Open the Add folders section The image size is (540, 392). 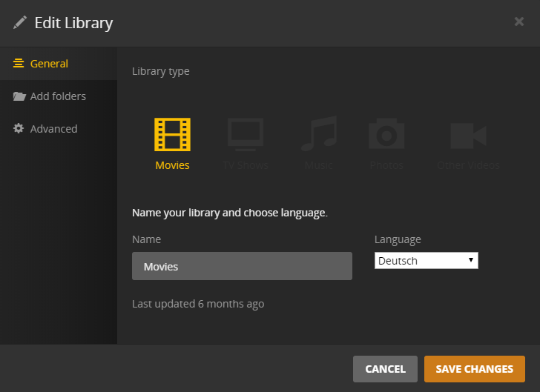point(58,96)
